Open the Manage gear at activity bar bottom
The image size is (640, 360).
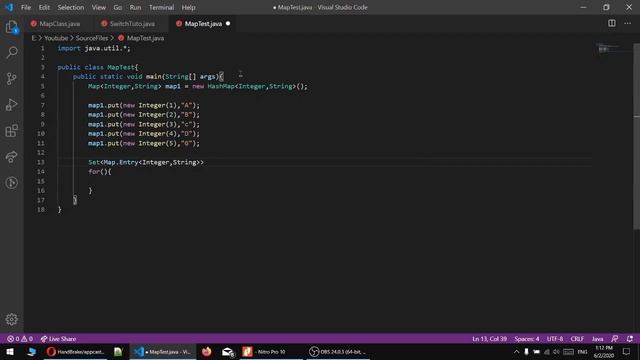point(11,319)
